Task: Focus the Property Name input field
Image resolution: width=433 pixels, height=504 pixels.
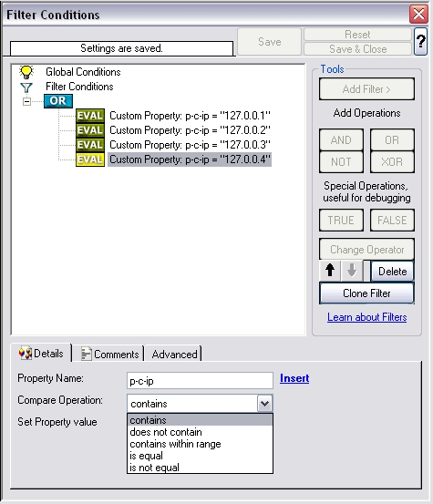Action: click(x=200, y=381)
